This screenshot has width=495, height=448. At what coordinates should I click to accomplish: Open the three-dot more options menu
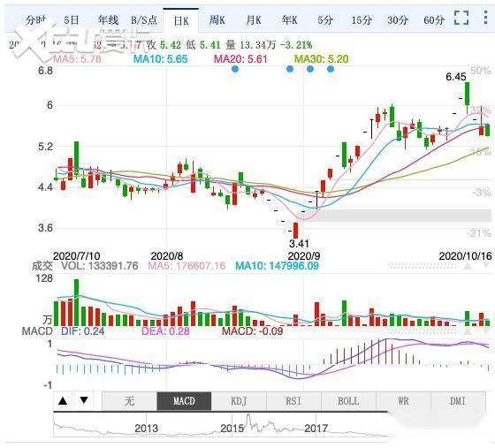pos(485,18)
